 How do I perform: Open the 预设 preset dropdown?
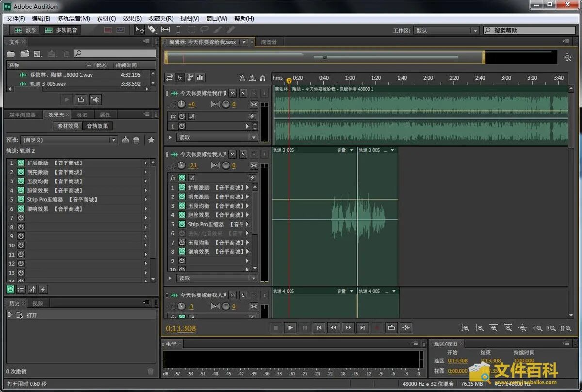click(69, 140)
